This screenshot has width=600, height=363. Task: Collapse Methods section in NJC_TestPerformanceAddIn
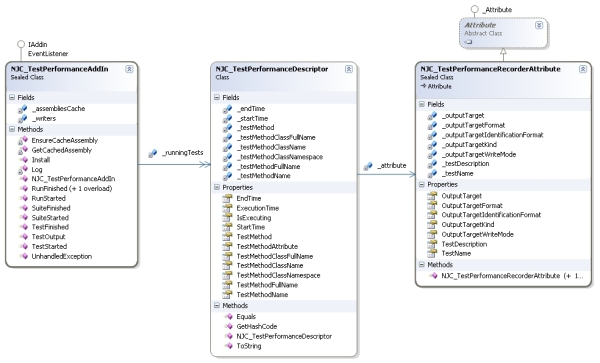(12, 129)
